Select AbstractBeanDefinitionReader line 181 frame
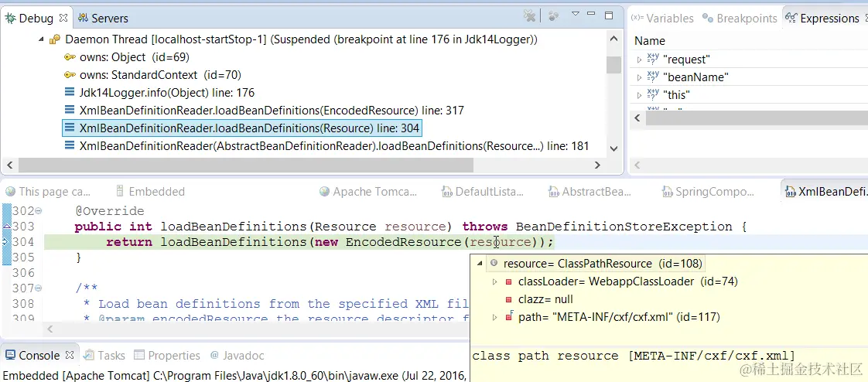The image size is (868, 382). pyautogui.click(x=333, y=146)
